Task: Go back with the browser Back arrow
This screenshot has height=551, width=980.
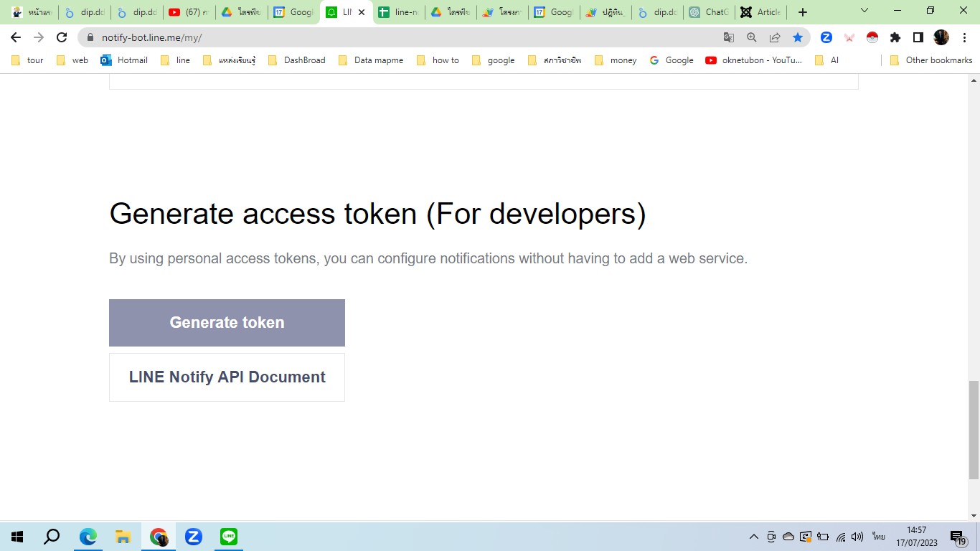Action: click(x=16, y=37)
